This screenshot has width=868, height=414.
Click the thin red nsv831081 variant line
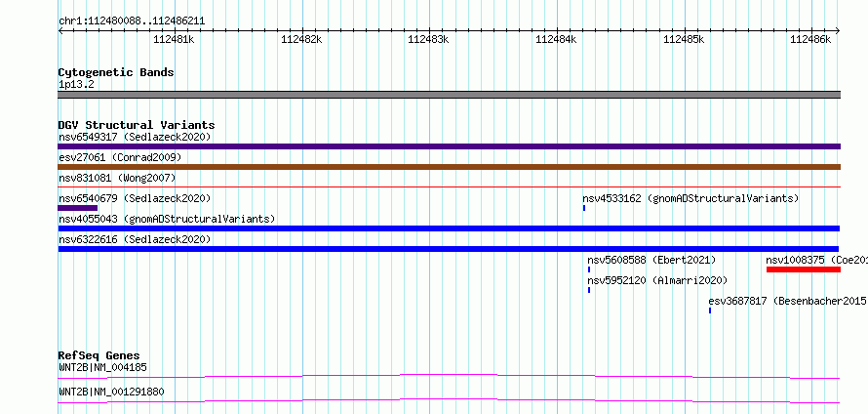tap(449, 186)
